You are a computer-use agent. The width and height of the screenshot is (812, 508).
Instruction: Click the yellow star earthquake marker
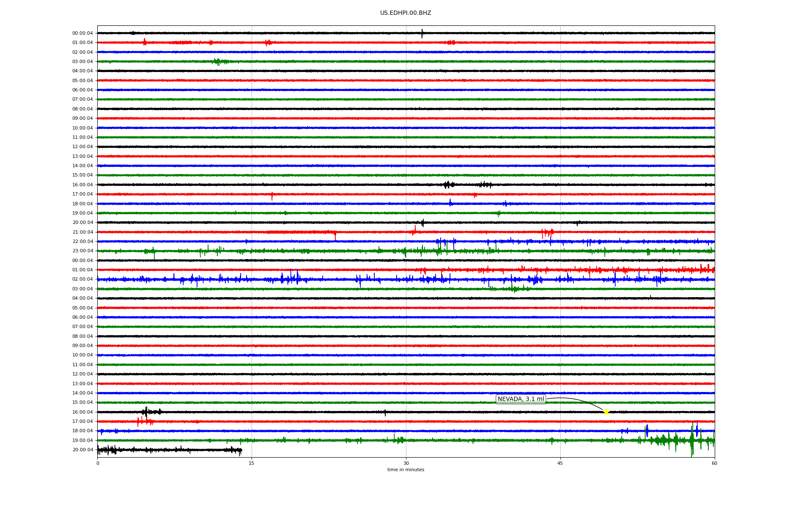coord(606,412)
